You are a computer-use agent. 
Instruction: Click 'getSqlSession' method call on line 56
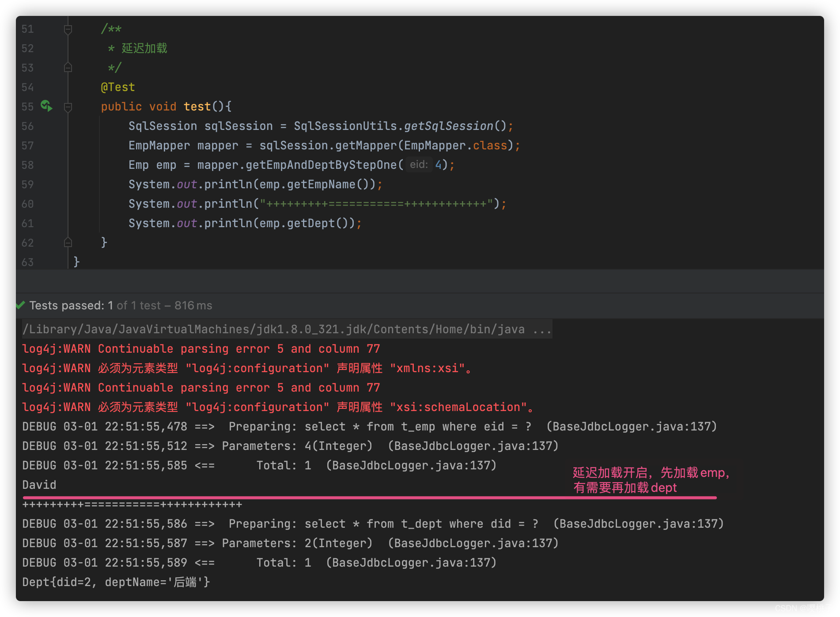point(449,126)
